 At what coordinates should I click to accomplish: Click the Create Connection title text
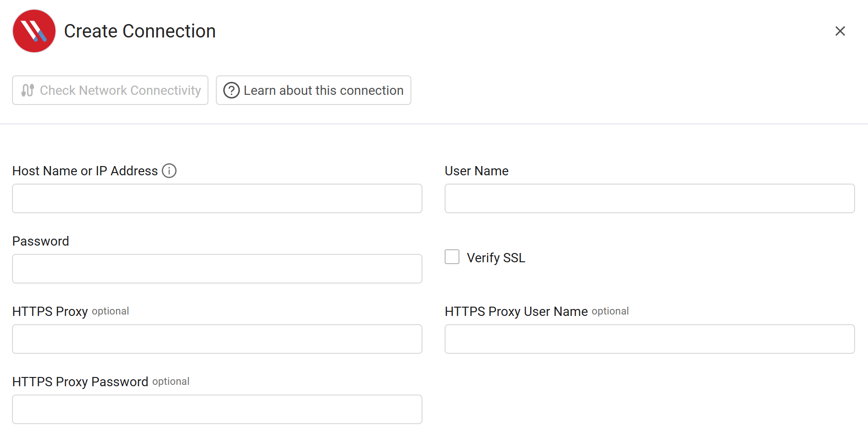coord(140,31)
